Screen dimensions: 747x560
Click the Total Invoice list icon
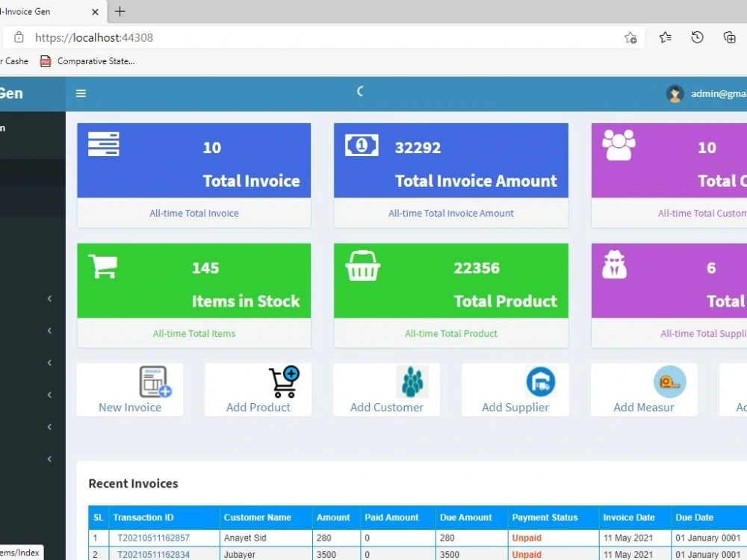[x=103, y=144]
